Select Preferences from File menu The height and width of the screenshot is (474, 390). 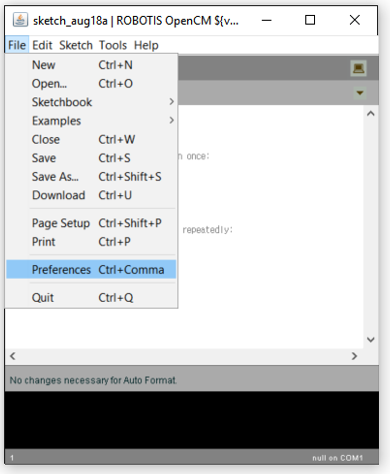coord(91,269)
